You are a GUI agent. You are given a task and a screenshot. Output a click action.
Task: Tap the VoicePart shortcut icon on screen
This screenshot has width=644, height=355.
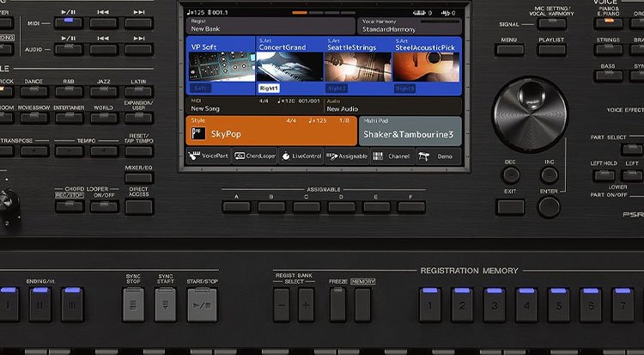tap(194, 156)
